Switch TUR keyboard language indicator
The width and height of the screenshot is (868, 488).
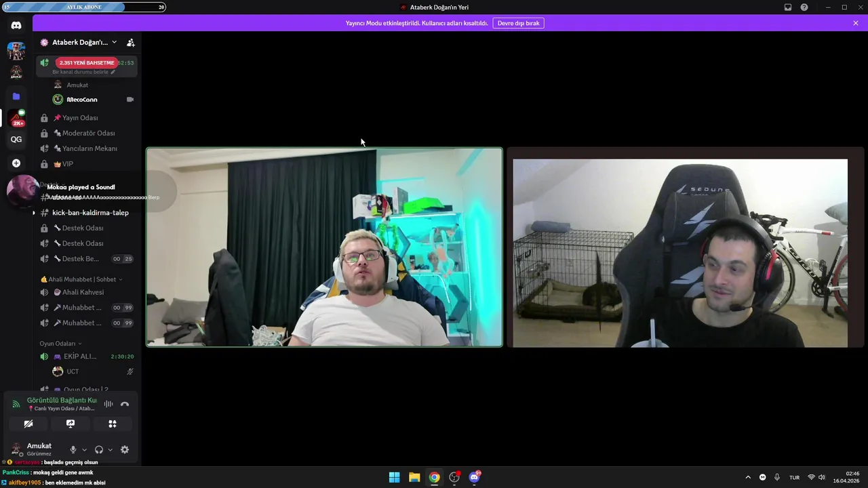click(794, 478)
